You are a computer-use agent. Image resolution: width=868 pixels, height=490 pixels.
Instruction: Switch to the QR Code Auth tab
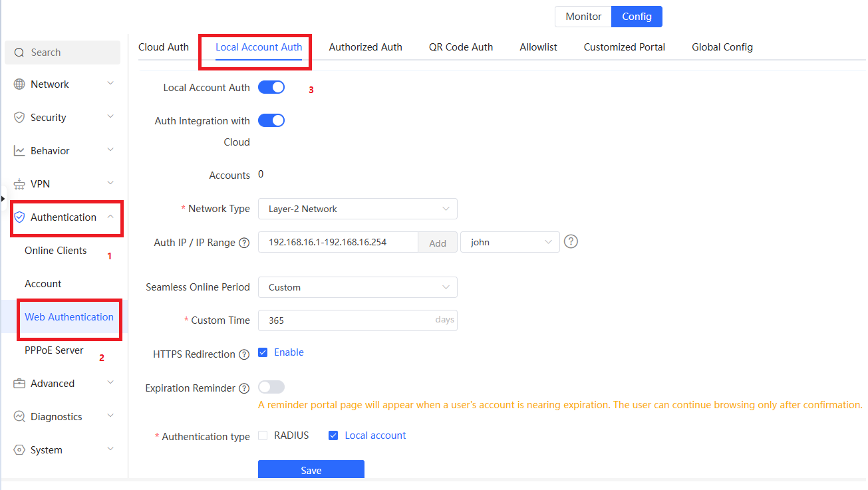pyautogui.click(x=461, y=47)
